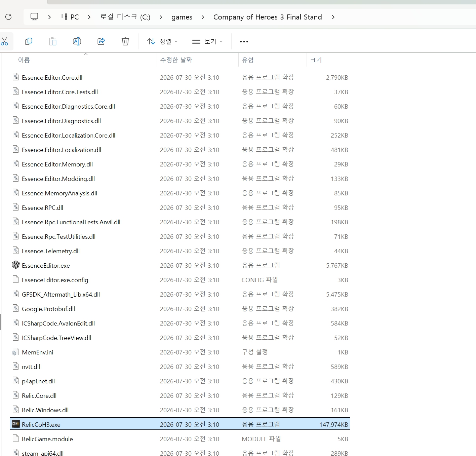The image size is (476, 456).
Task: Sort by 유형 column header
Action: coord(248,60)
